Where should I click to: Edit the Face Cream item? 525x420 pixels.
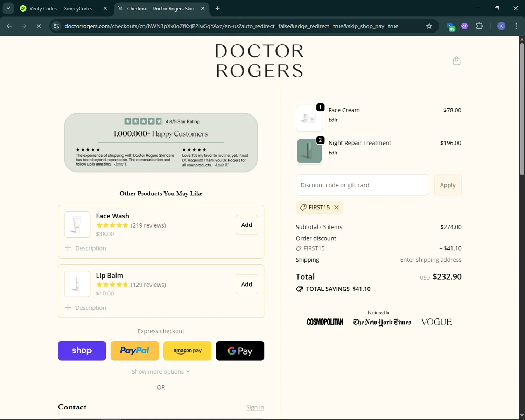tap(333, 120)
